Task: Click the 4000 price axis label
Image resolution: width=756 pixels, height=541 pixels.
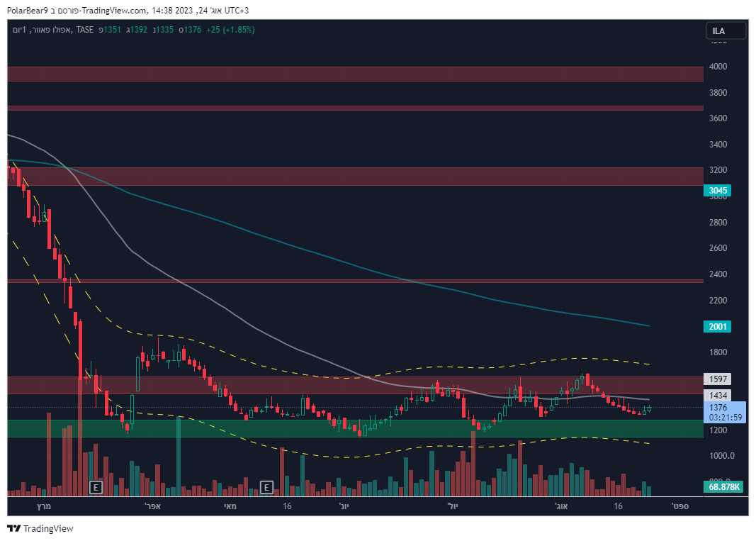Action: pyautogui.click(x=718, y=67)
